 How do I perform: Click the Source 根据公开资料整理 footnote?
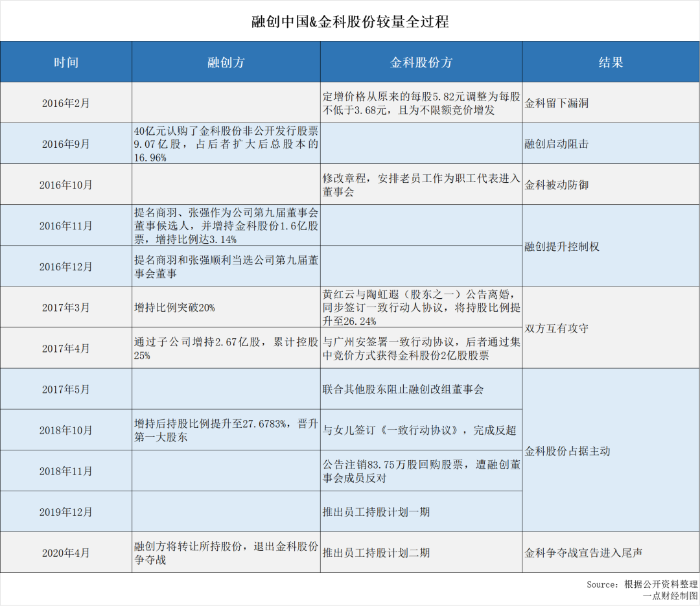coord(642,584)
